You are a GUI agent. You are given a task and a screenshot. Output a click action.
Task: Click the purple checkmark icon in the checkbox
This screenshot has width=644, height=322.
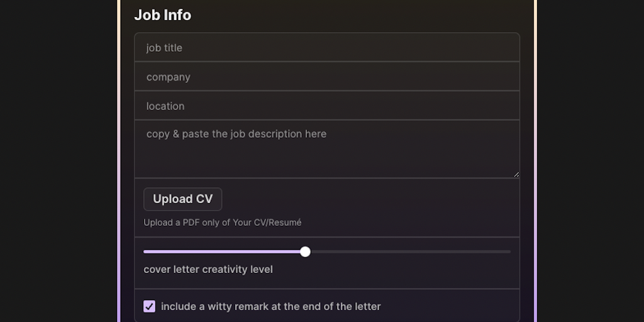[150, 306]
